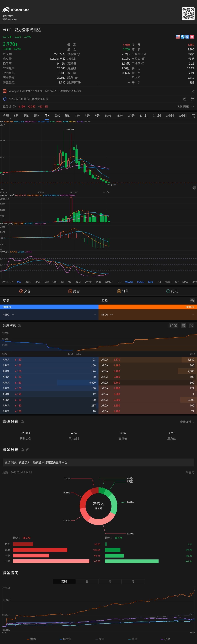Show 筹码分布 info icon
Image resolution: width=197 pixels, height=644 pixels.
tap(22, 421)
